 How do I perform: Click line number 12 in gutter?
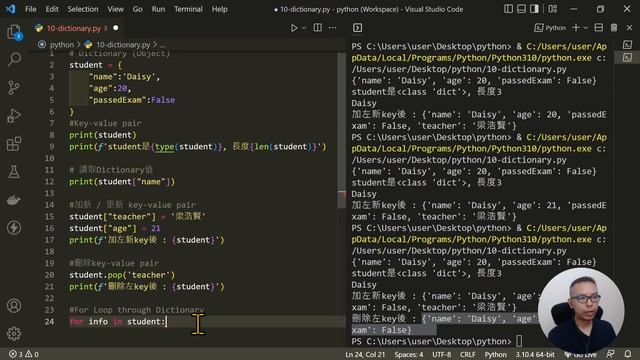49,182
